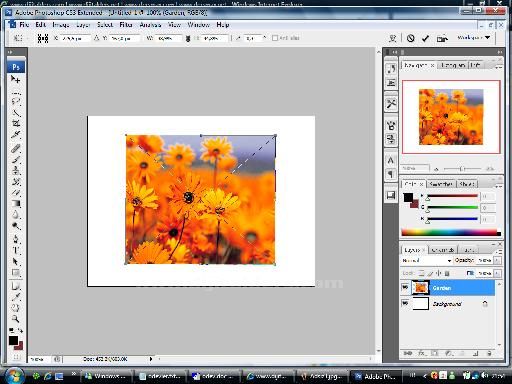
Task: Enable the Anti-alias checkbox
Action: (x=275, y=38)
